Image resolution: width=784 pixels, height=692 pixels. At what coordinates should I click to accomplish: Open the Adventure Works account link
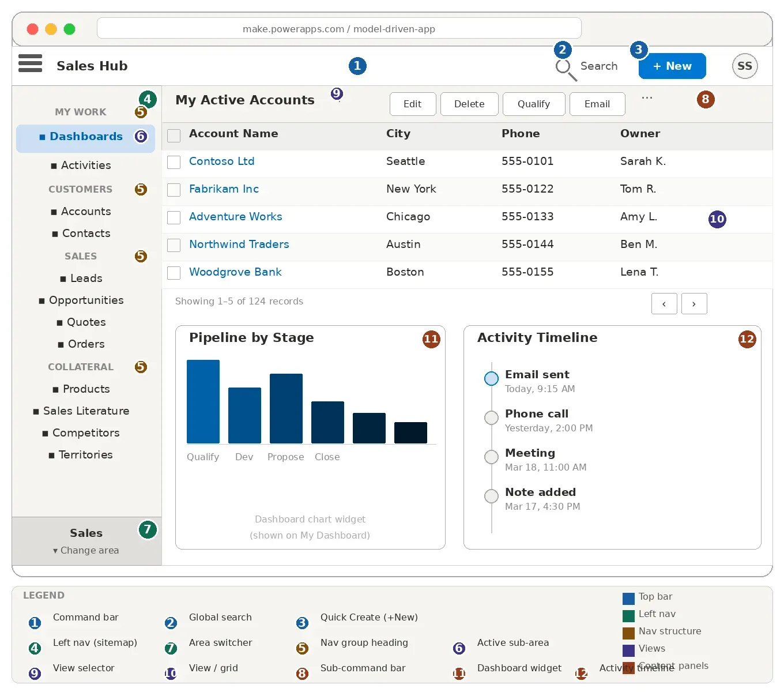point(236,217)
